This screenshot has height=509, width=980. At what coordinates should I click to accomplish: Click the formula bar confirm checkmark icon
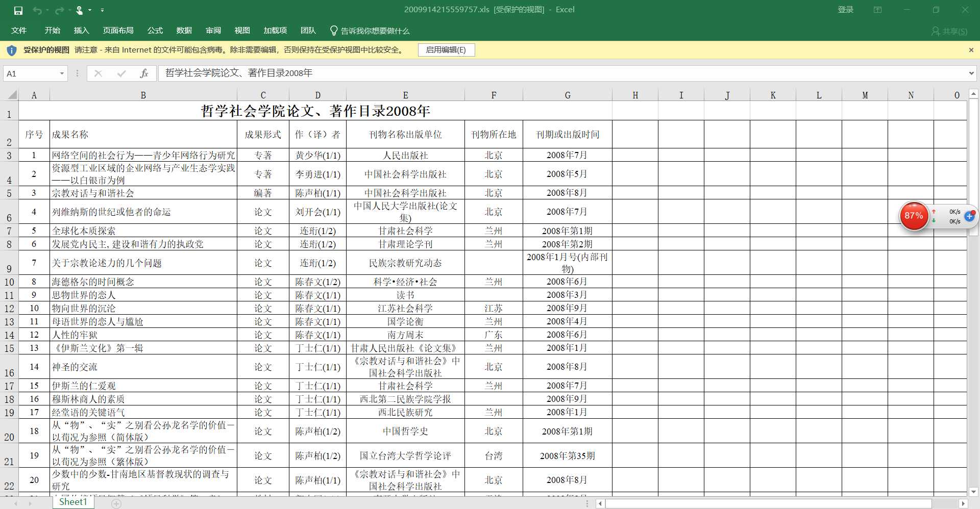click(x=121, y=73)
